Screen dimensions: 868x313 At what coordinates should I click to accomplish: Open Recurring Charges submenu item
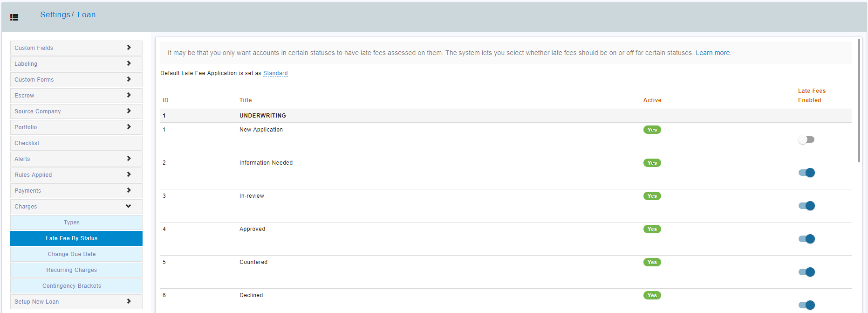tap(76, 270)
